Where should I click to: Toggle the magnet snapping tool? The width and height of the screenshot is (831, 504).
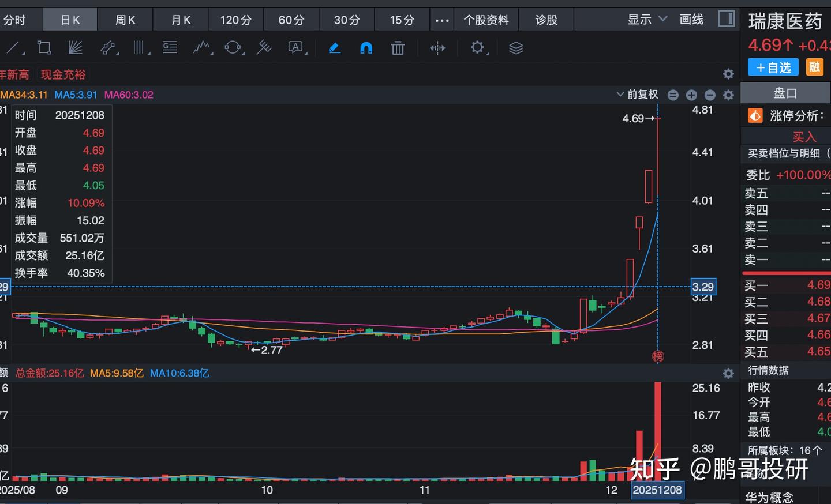point(366,47)
